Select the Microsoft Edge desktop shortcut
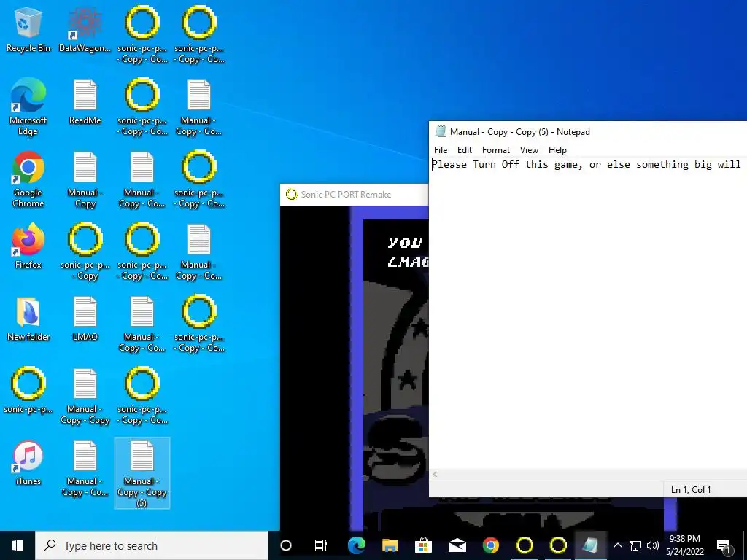Image resolution: width=747 pixels, height=560 pixels. click(x=28, y=106)
